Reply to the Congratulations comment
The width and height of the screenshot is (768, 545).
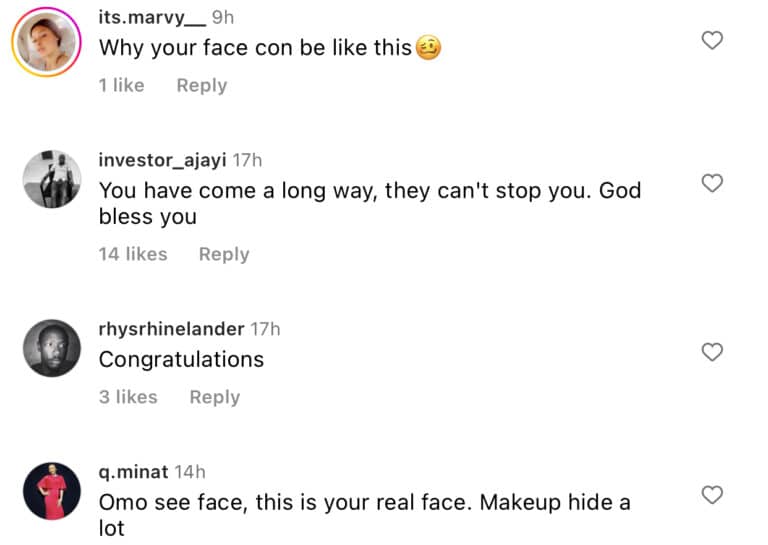(x=214, y=397)
